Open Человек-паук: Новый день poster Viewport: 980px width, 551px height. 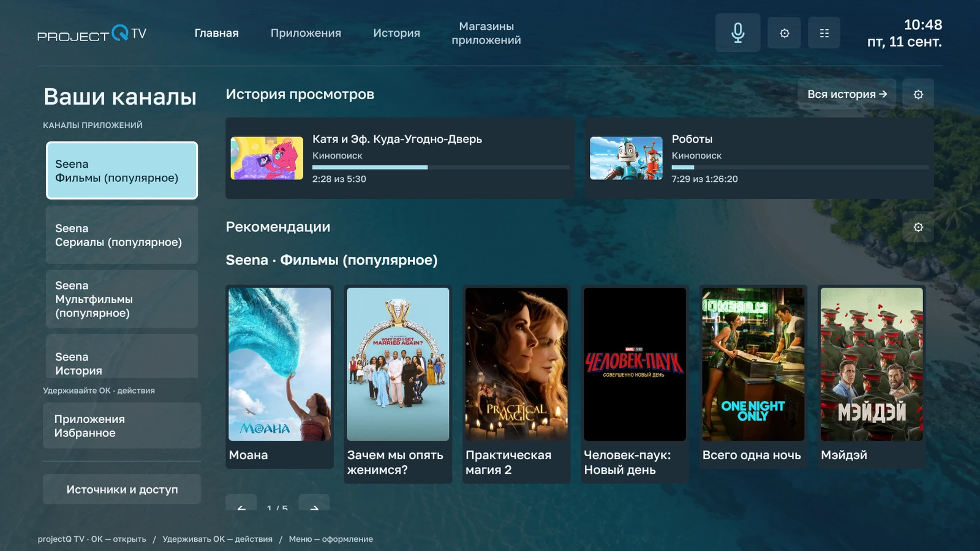[x=635, y=364]
